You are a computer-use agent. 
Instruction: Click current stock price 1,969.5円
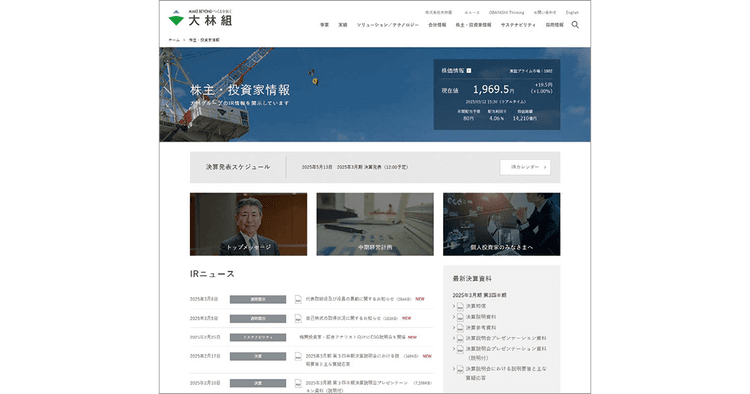[494, 89]
